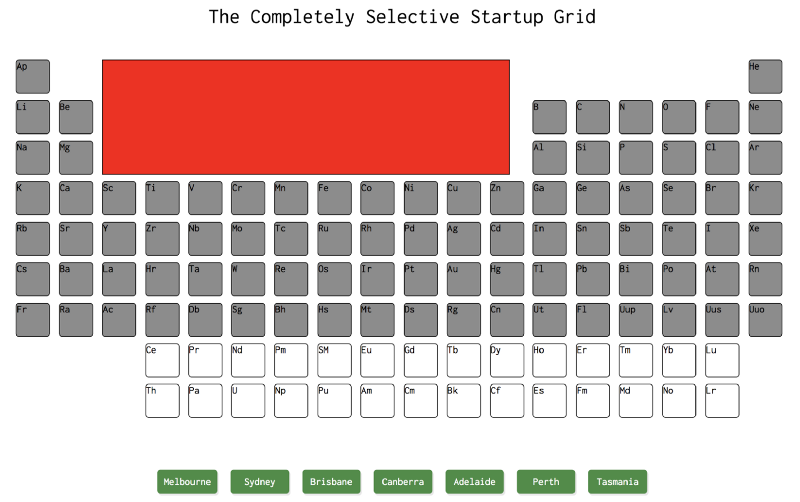Image resolution: width=800 pixels, height=502 pixels.
Task: Select the Ap tile
Action: coord(33,77)
